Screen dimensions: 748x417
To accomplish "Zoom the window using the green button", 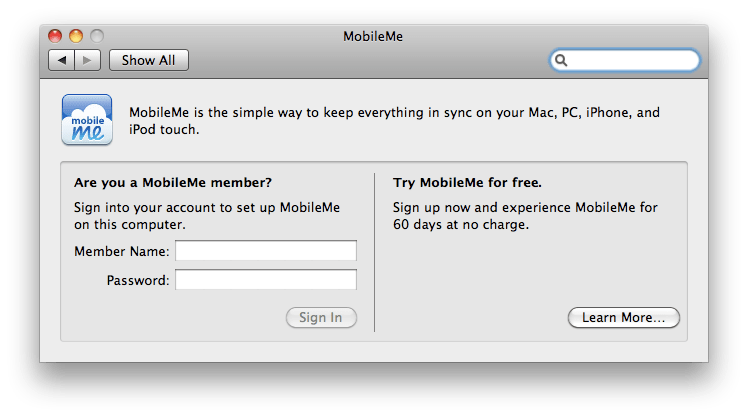I will 97,38.
